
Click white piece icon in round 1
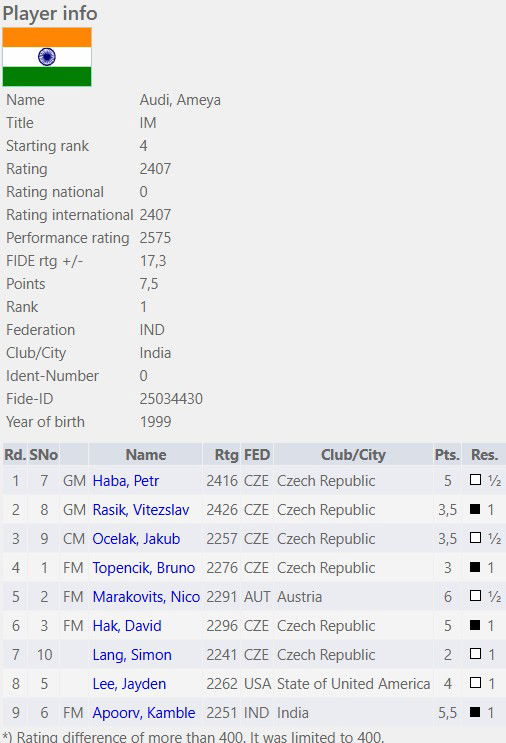coord(475,480)
